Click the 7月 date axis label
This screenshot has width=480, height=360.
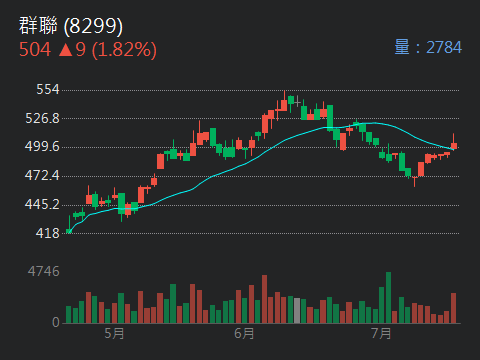pyautogui.click(x=381, y=333)
